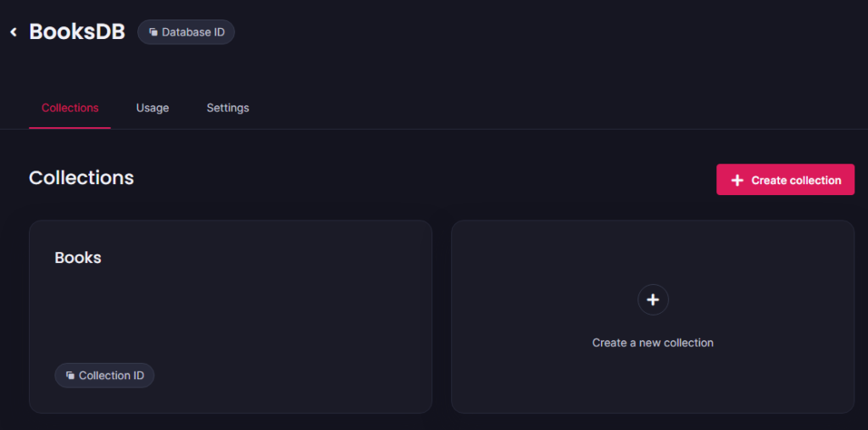The image size is (868, 430).
Task: Copy the Collection ID via its label
Action: (x=111, y=375)
